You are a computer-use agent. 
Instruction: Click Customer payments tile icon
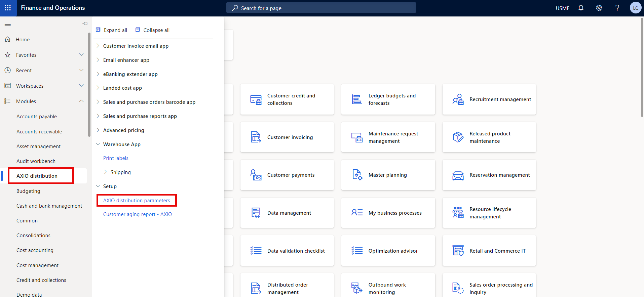tap(256, 175)
